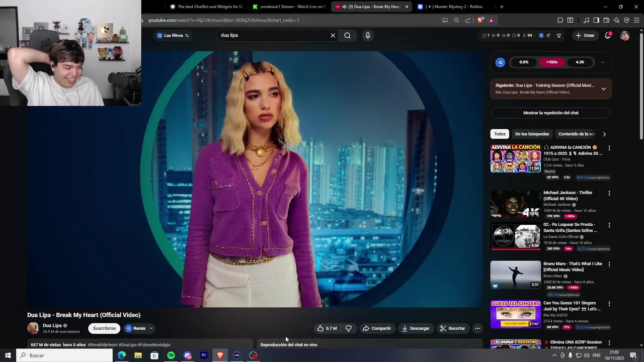Open Michael Jackson Thriller video thumbnail
The image size is (644, 362).
[x=516, y=204]
